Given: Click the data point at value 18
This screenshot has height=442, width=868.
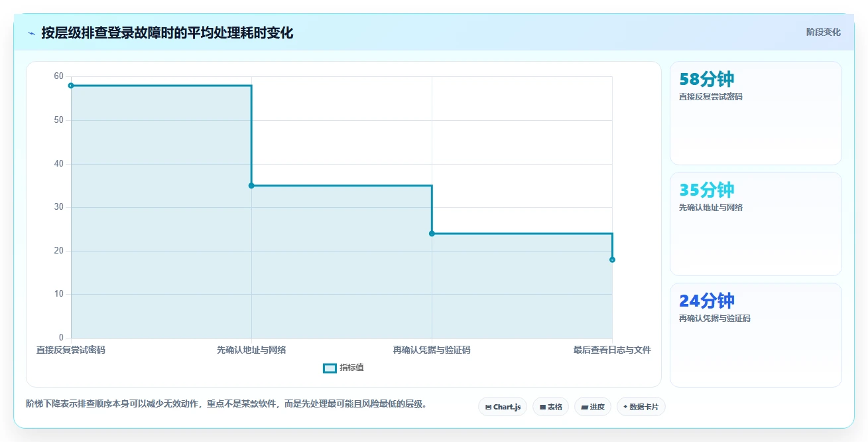Looking at the screenshot, I should (x=612, y=259).
